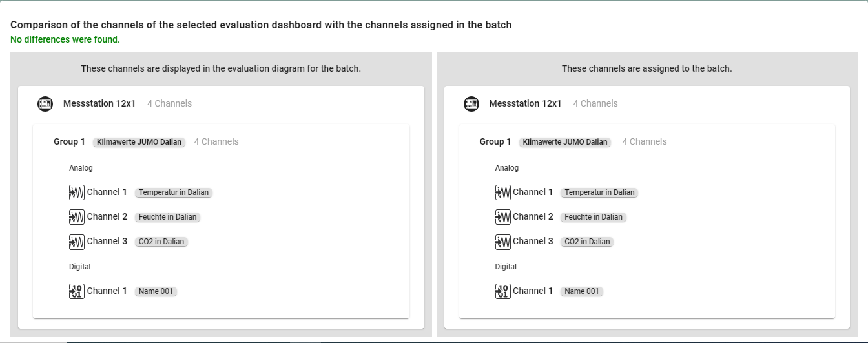Select Group 1 label in evaluation diagram panel
This screenshot has width=868, height=343.
coord(69,141)
